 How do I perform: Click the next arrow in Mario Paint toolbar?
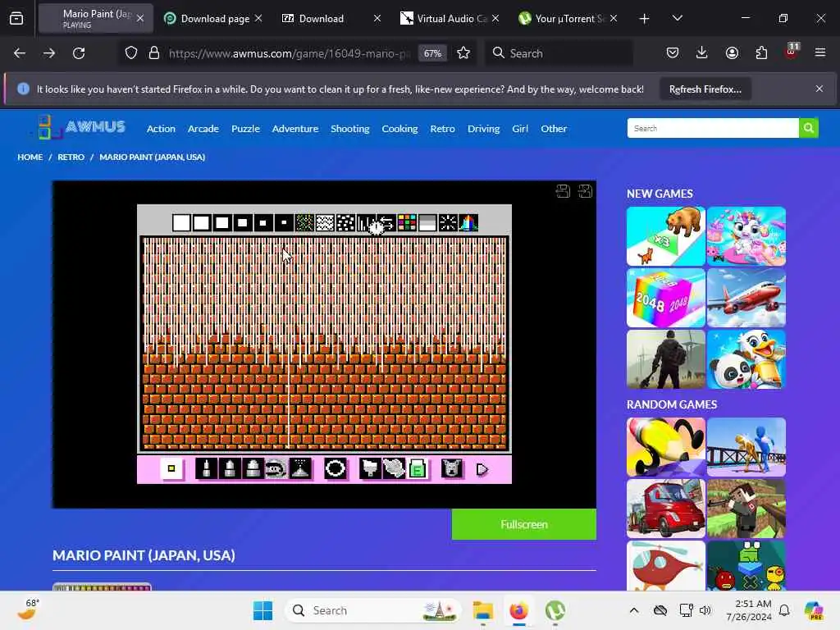[482, 470]
